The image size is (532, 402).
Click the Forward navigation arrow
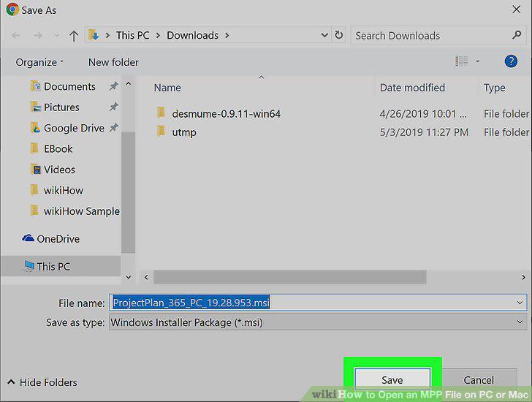38,35
